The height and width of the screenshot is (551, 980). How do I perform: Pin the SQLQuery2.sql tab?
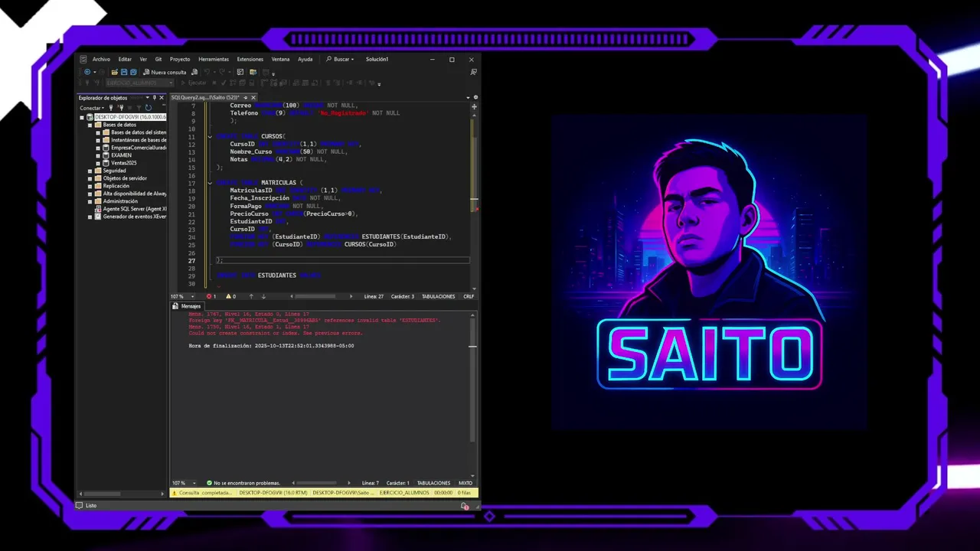[x=245, y=98]
